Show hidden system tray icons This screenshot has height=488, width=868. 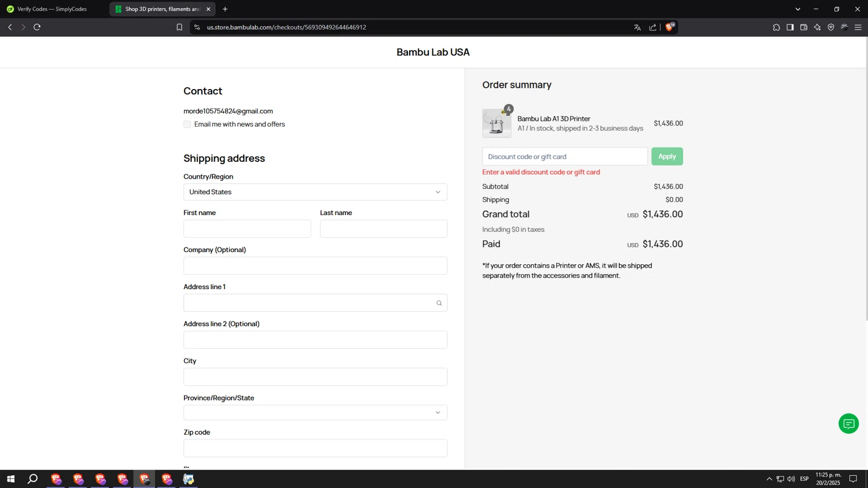(769, 479)
